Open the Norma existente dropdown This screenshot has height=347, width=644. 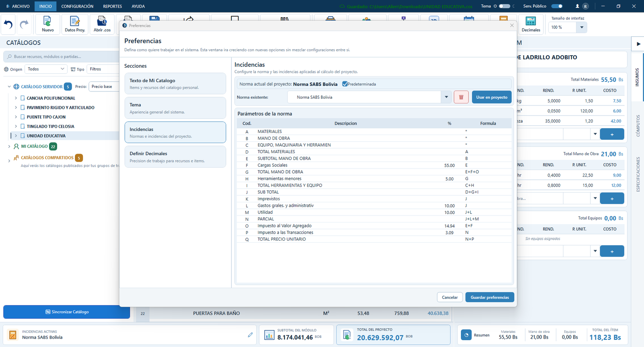coord(446,97)
